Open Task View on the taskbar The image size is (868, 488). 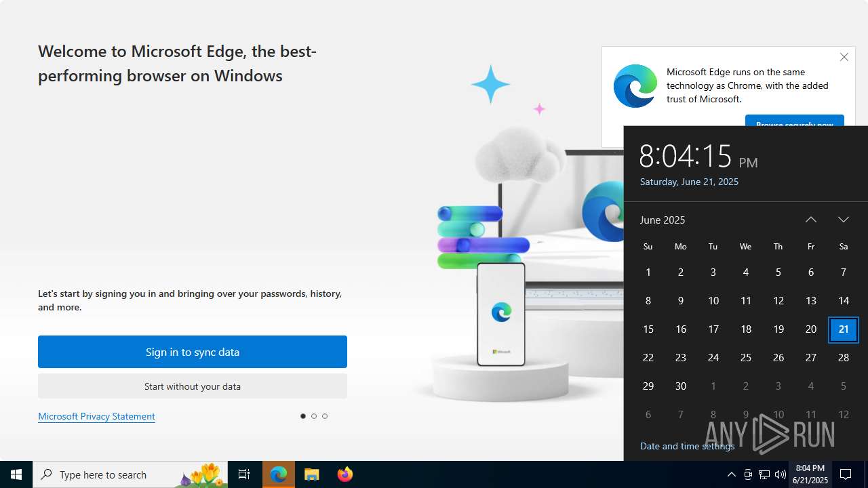pyautogui.click(x=244, y=474)
